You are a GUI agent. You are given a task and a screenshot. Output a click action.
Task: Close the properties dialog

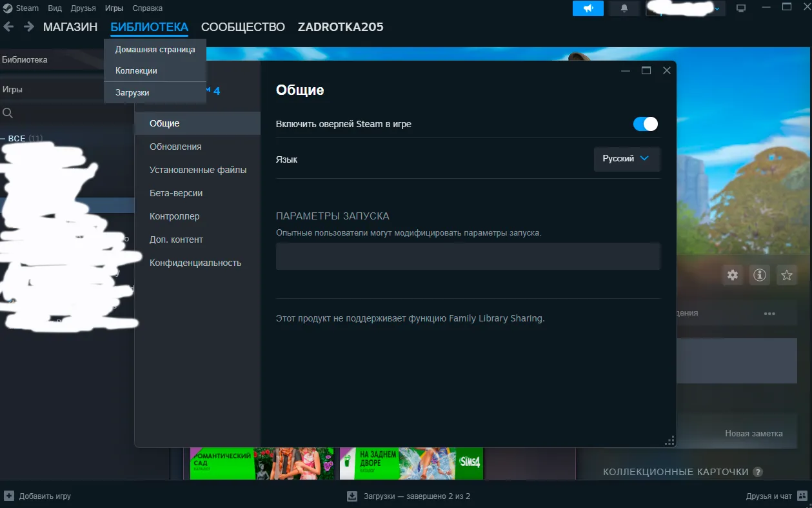(x=667, y=70)
